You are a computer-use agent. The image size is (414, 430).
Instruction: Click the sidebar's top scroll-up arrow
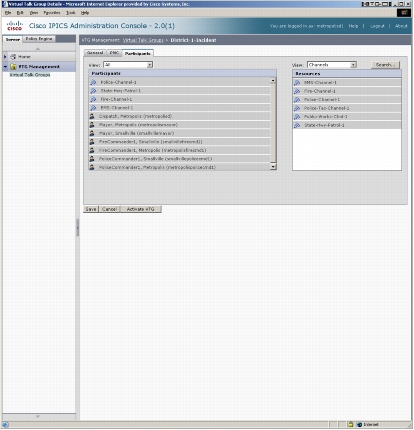coord(38,49)
